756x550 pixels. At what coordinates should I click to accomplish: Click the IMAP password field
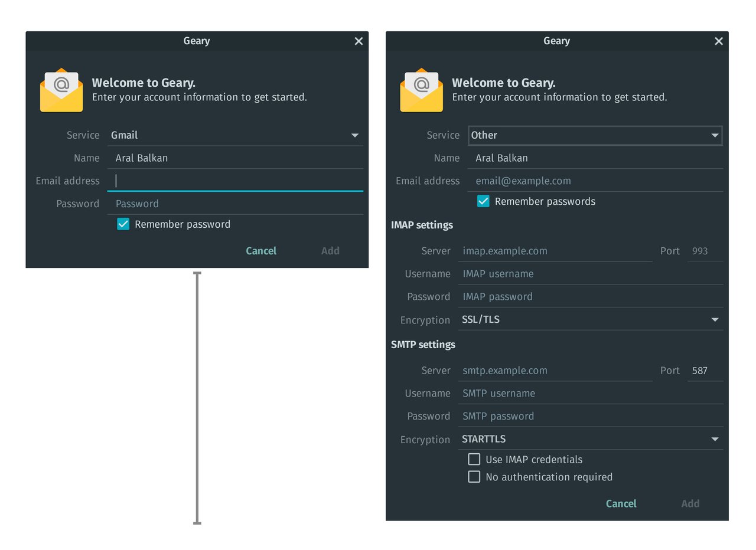[591, 297]
